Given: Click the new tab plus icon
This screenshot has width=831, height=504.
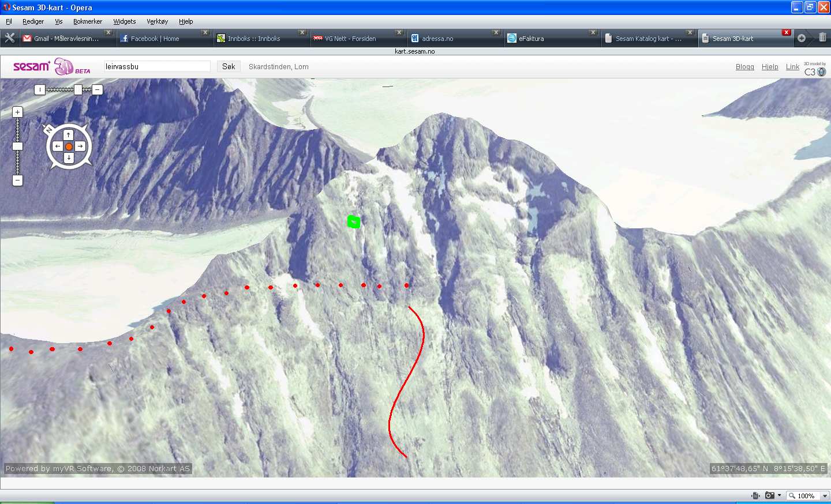Looking at the screenshot, I should (802, 38).
